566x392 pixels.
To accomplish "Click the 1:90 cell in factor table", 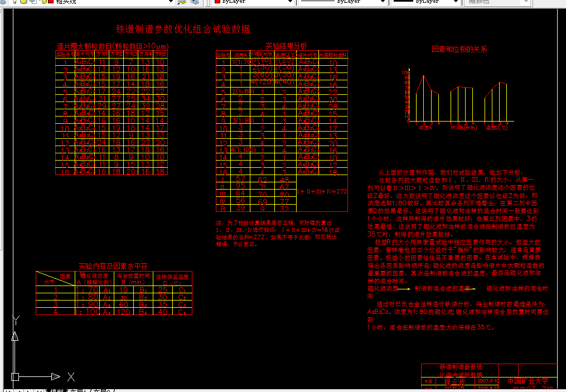I will pos(87,304).
